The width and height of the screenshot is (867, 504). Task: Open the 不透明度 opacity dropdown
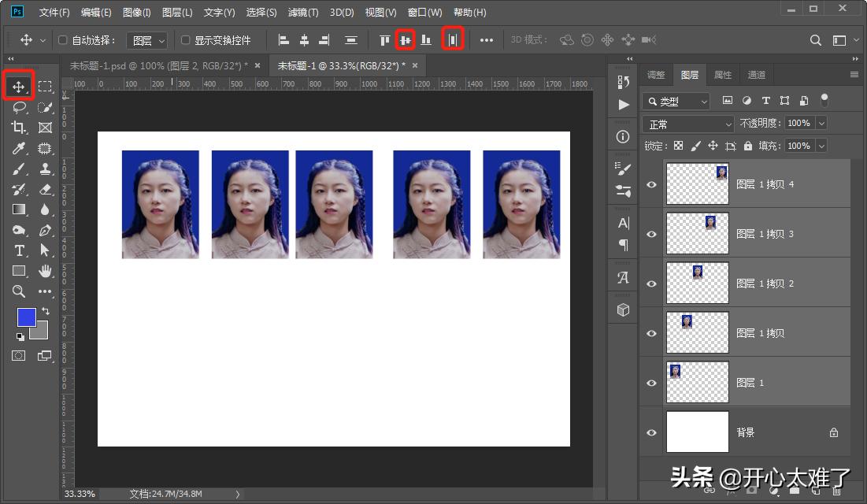(820, 124)
